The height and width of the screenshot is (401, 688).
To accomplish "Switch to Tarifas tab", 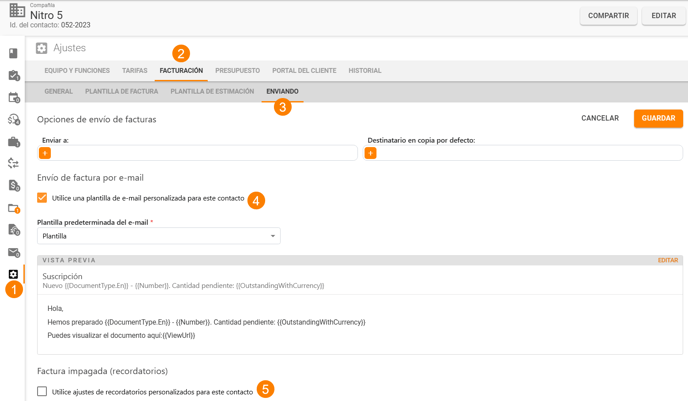I will [x=135, y=71].
